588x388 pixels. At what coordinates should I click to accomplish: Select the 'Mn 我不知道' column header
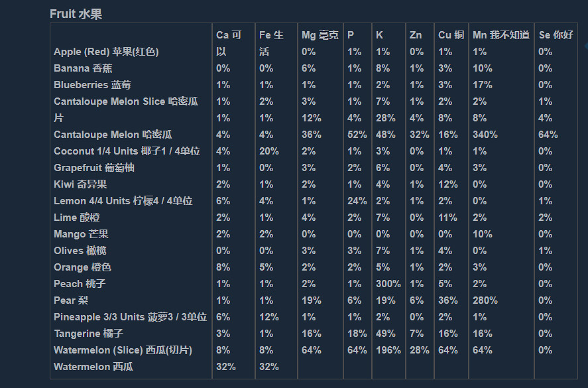tap(500, 35)
